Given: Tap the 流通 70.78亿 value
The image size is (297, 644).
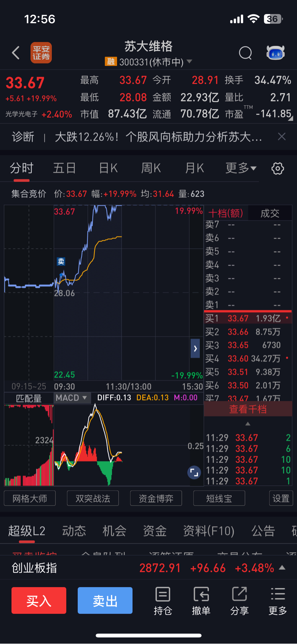Looking at the screenshot, I should 200,114.
